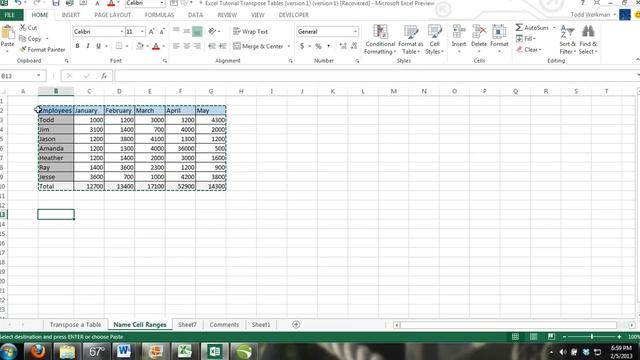Open Format as Table gallery

[x=411, y=40]
